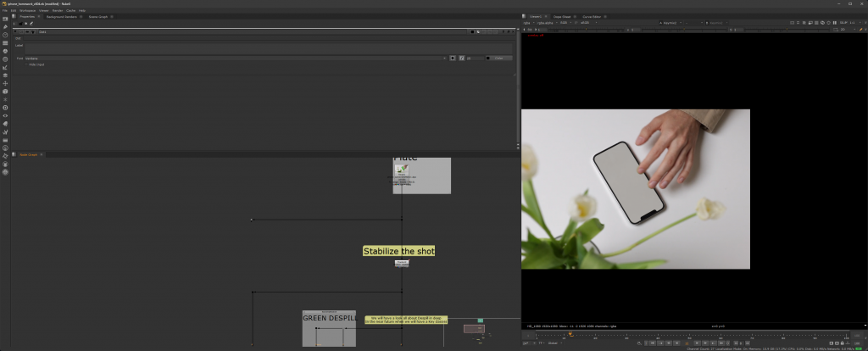868x351 pixels.
Task: Open the File menu
Action: pos(4,10)
